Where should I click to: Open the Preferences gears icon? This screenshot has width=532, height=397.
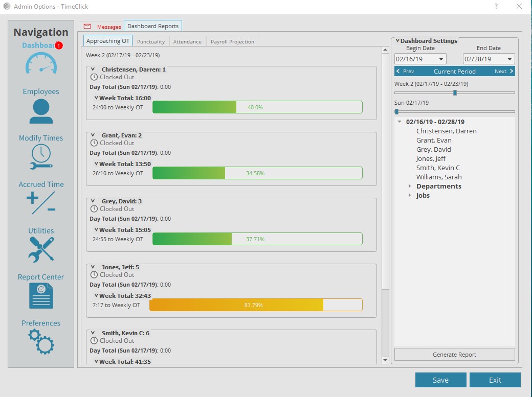41,342
